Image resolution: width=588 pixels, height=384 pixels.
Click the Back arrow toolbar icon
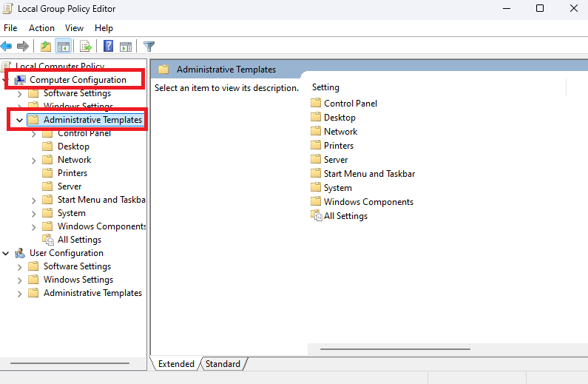(x=7, y=47)
